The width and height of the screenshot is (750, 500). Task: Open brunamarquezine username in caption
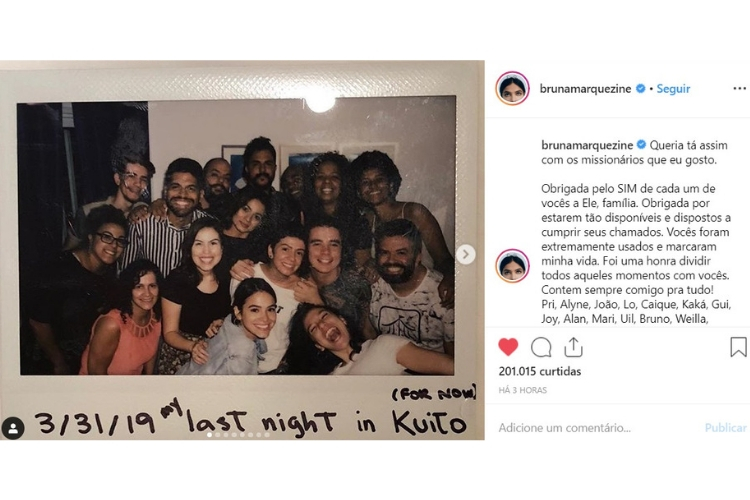tap(587, 145)
